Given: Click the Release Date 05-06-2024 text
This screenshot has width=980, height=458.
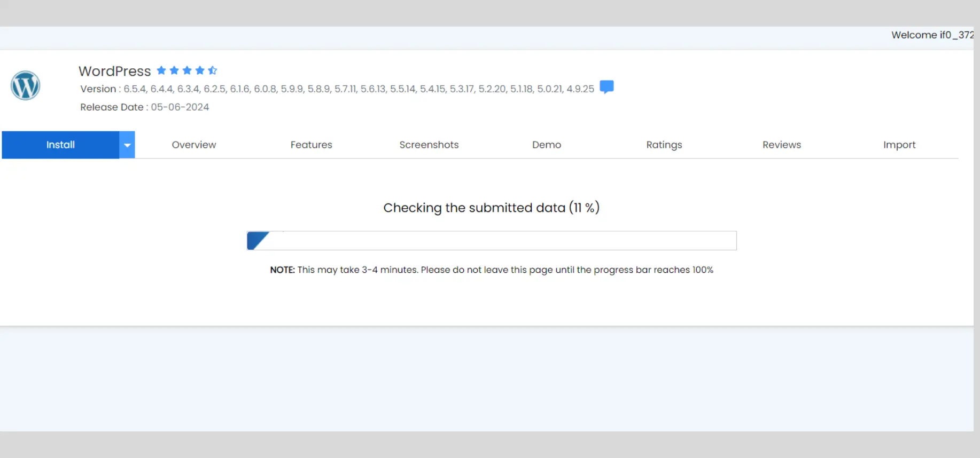Looking at the screenshot, I should [145, 107].
